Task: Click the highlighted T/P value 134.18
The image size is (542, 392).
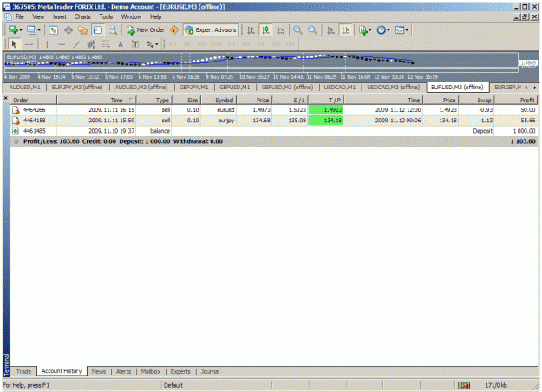Action: [325, 121]
